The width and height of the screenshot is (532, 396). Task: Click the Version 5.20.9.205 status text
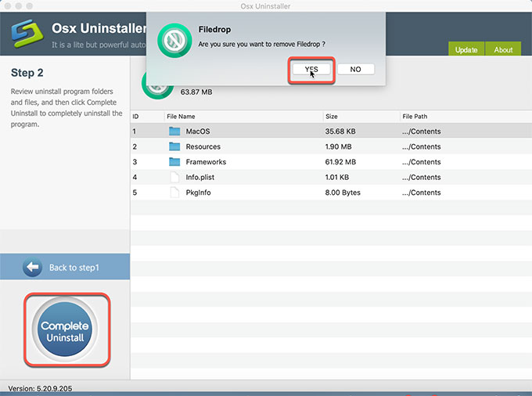(x=40, y=388)
